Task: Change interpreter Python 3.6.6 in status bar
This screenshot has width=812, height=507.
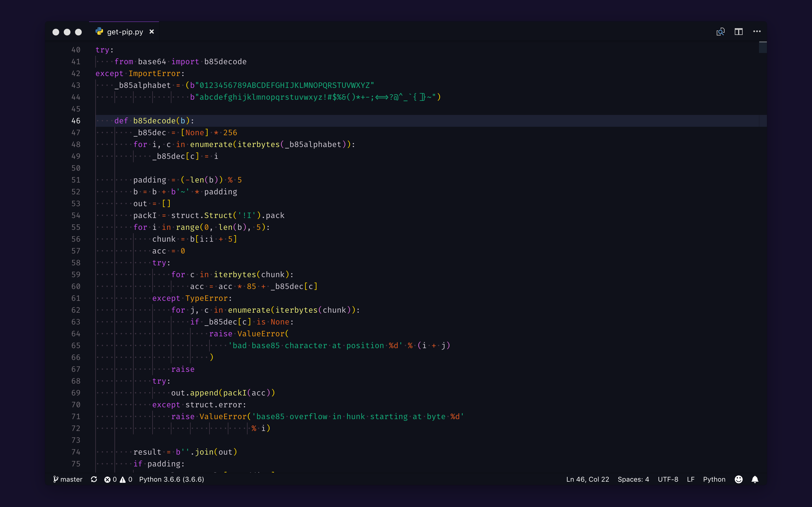Action: tap(171, 479)
